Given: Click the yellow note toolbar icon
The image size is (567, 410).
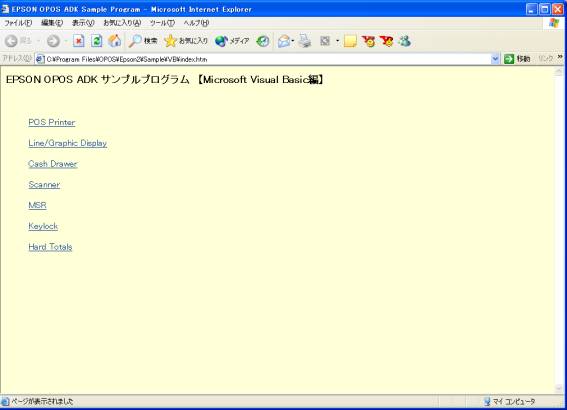Looking at the screenshot, I should click(x=350, y=41).
